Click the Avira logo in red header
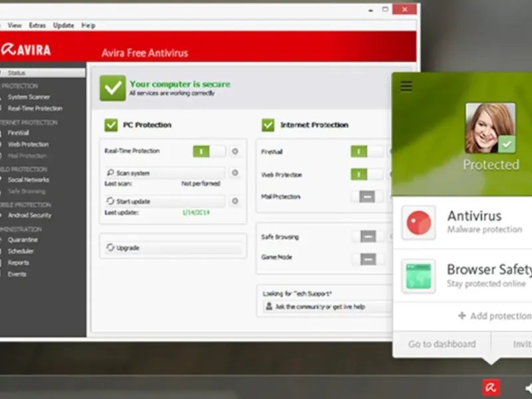Screen dimensions: 532x399 click(26, 49)
